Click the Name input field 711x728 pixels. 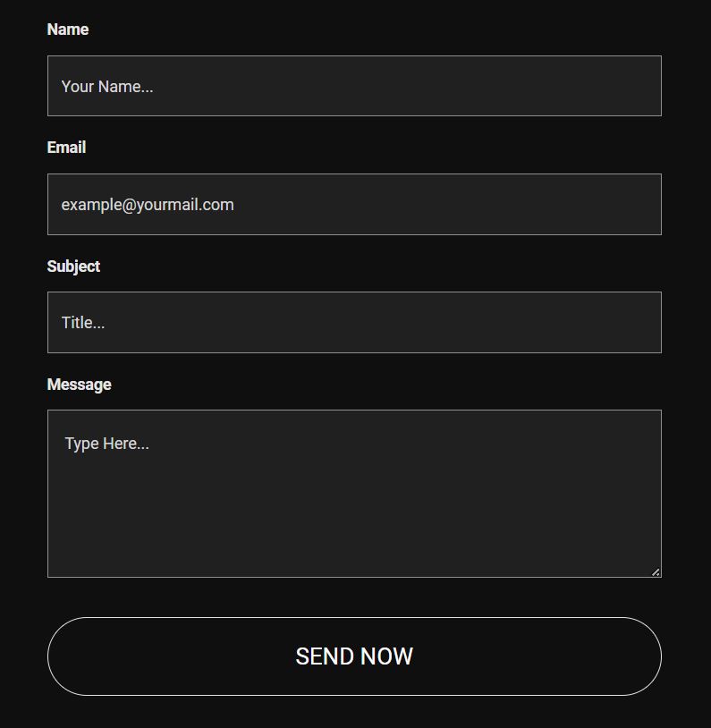pos(354,86)
